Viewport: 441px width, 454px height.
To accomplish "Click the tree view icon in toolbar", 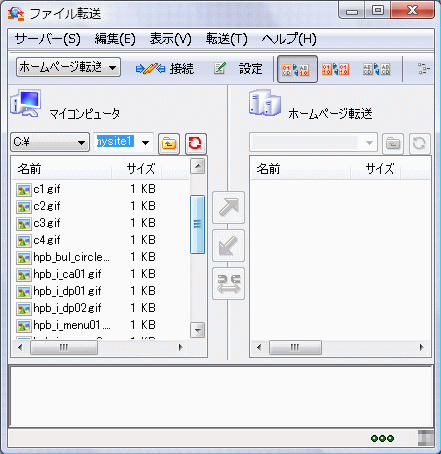I will point(424,69).
